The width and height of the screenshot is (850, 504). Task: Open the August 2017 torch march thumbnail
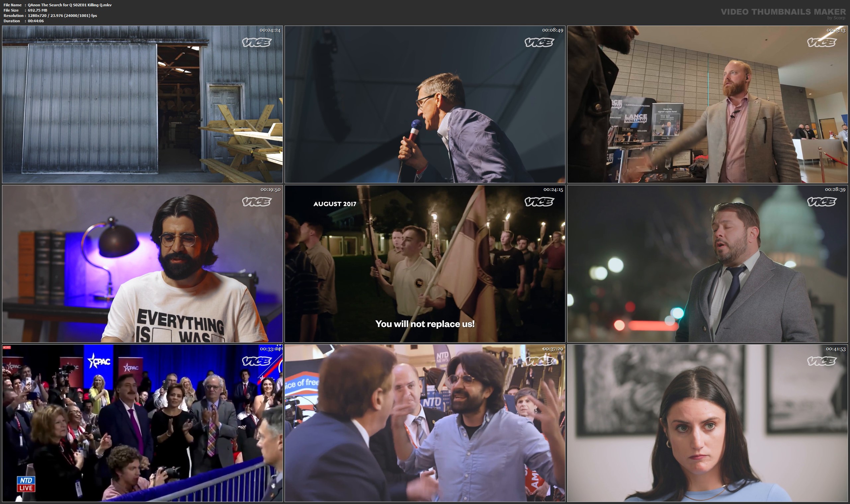click(425, 264)
